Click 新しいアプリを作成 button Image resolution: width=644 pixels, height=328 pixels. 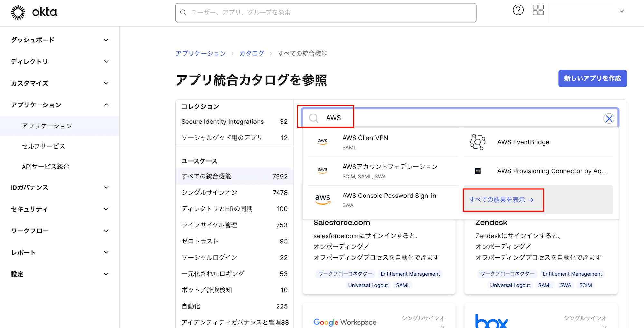click(592, 78)
